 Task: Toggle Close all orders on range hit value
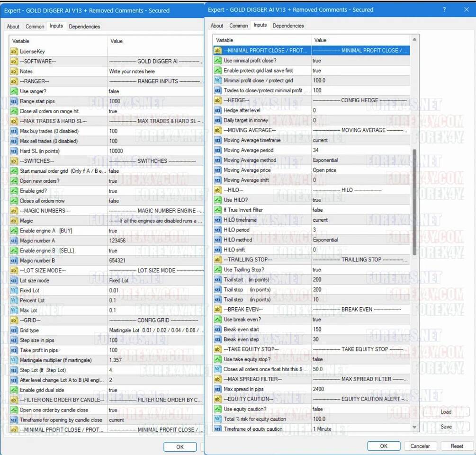click(155, 111)
